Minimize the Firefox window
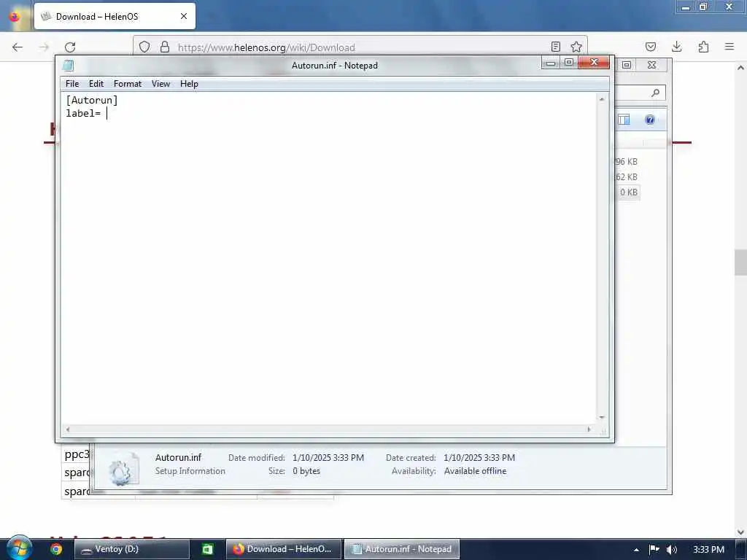 [x=686, y=7]
